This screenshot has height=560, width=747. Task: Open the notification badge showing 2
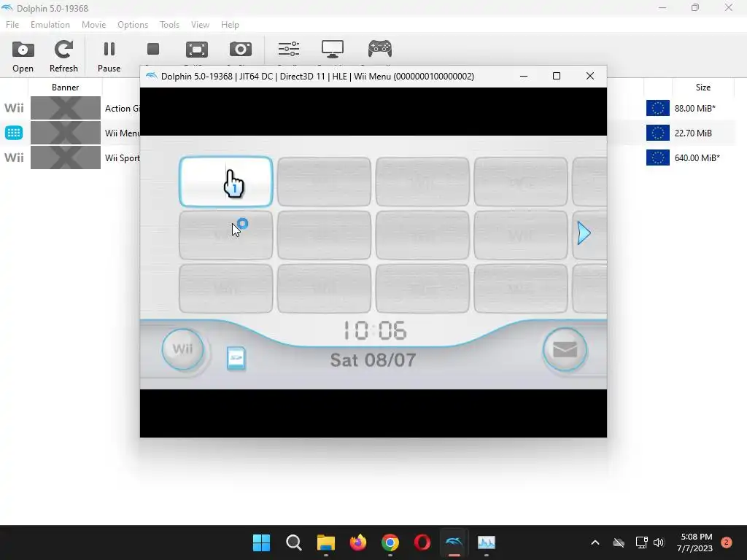tap(727, 542)
